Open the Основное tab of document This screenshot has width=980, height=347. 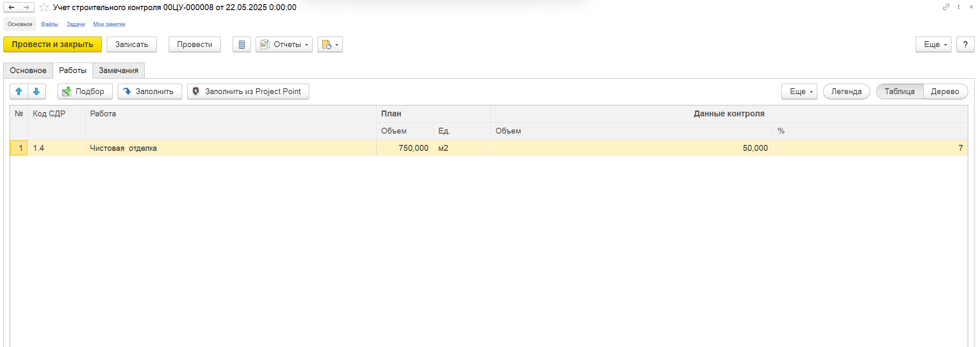point(28,70)
